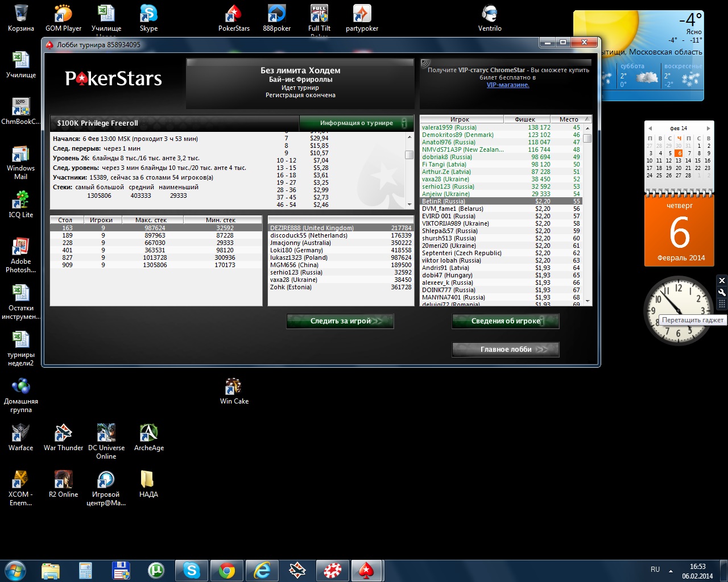
Task: Open the 888poker desktop icon
Action: [276, 17]
